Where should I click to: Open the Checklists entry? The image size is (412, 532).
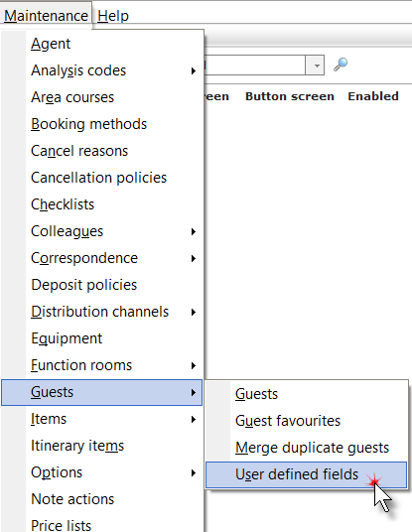coord(102,204)
